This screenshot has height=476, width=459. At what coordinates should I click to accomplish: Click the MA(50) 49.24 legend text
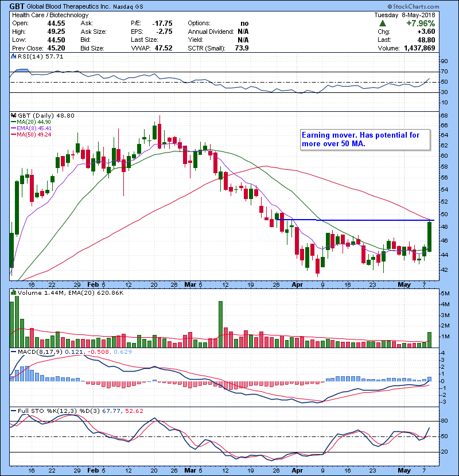tap(34, 135)
